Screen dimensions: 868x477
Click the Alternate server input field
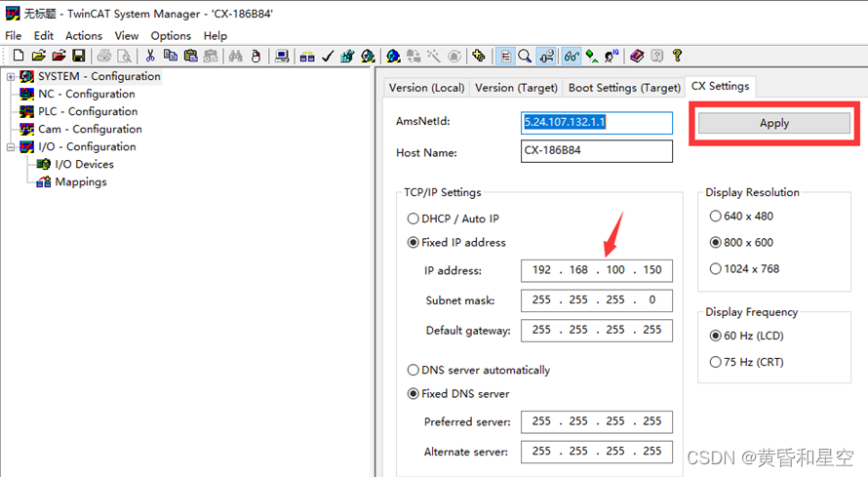(597, 452)
